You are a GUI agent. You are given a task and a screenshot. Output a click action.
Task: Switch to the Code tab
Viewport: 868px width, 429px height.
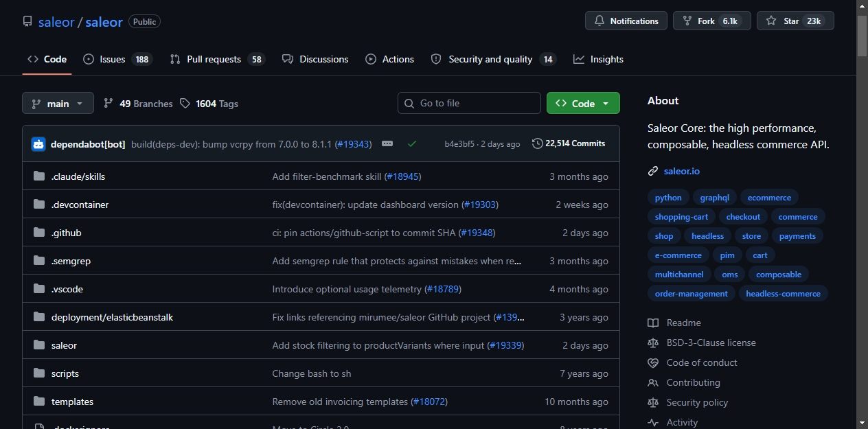pyautogui.click(x=47, y=59)
